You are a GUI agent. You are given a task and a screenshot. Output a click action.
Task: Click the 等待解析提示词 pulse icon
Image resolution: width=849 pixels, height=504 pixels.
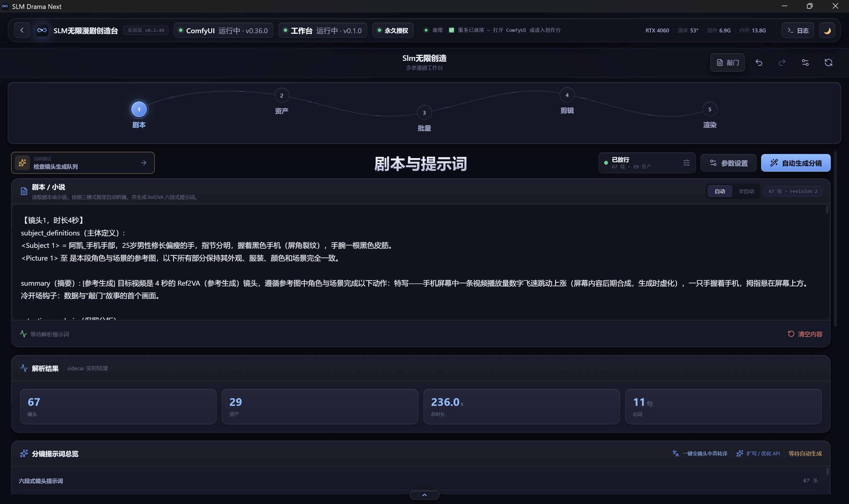tap(23, 334)
